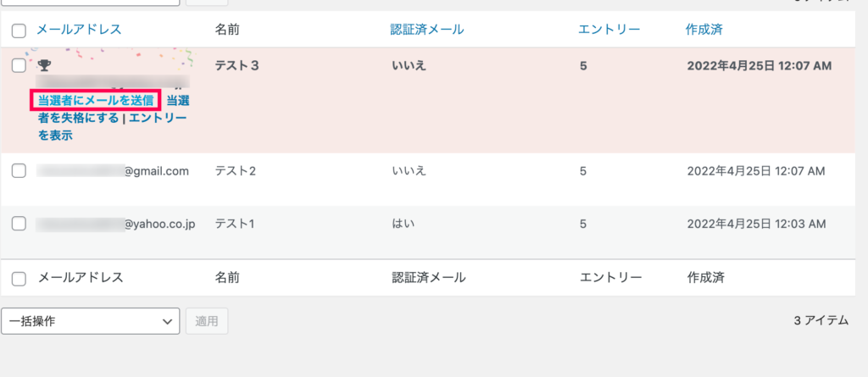This screenshot has height=377, width=868.
Task: Toggle select-all checkbox in table footer
Action: tap(19, 279)
